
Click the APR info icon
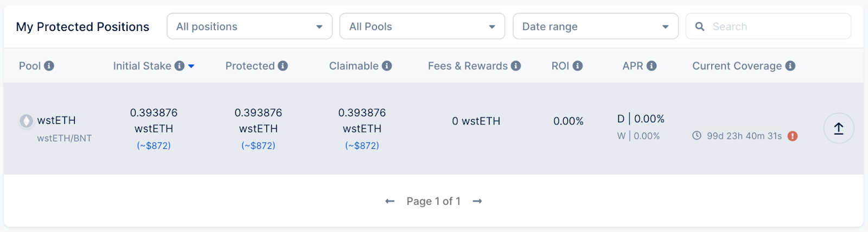click(x=652, y=66)
